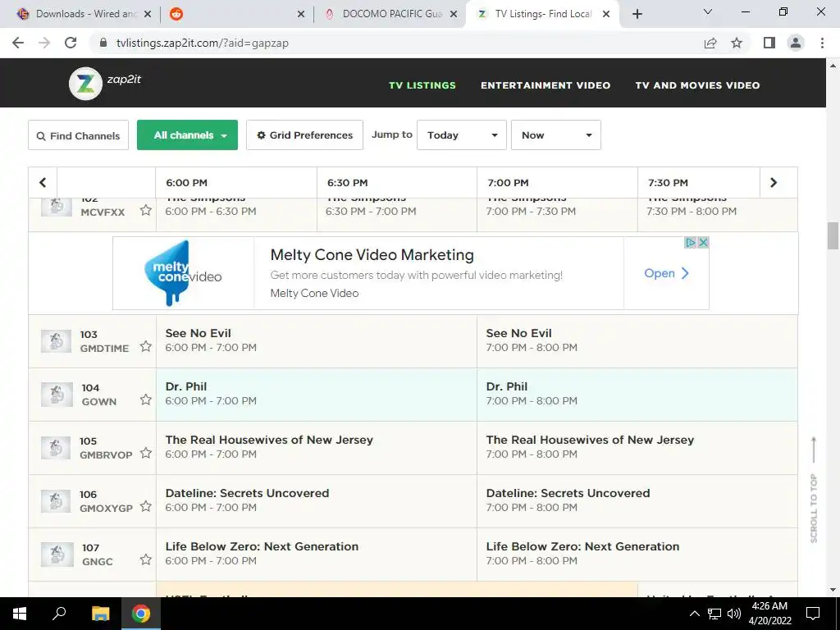Favorite channel 103 GMDTIME with its star
Image resolution: width=840 pixels, height=630 pixels.
pos(146,346)
